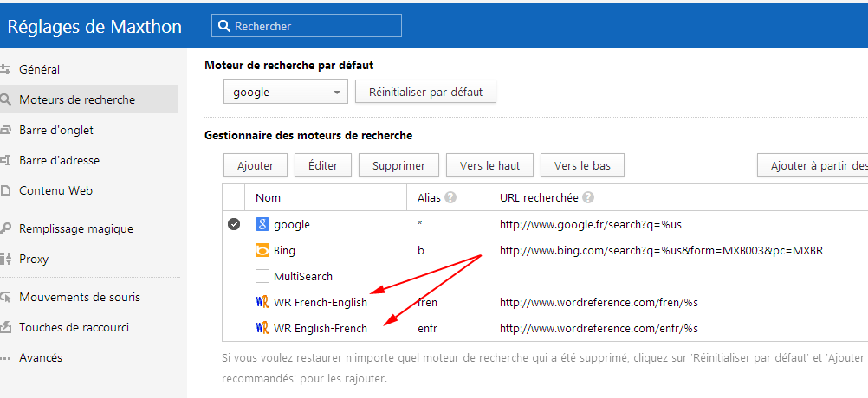868x398 pixels.
Task: Click the google alias asterisk cell
Action: (420, 224)
